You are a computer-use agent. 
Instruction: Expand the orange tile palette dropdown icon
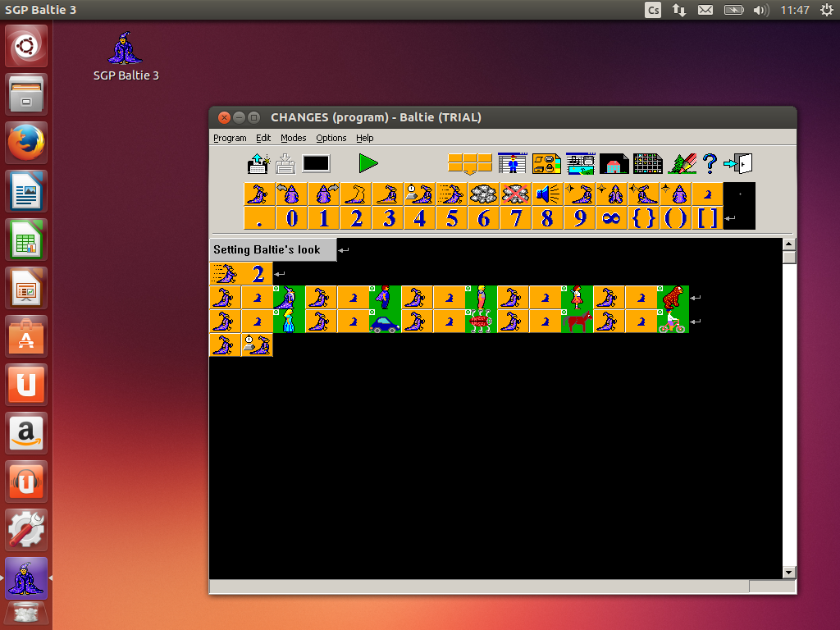[x=470, y=163]
